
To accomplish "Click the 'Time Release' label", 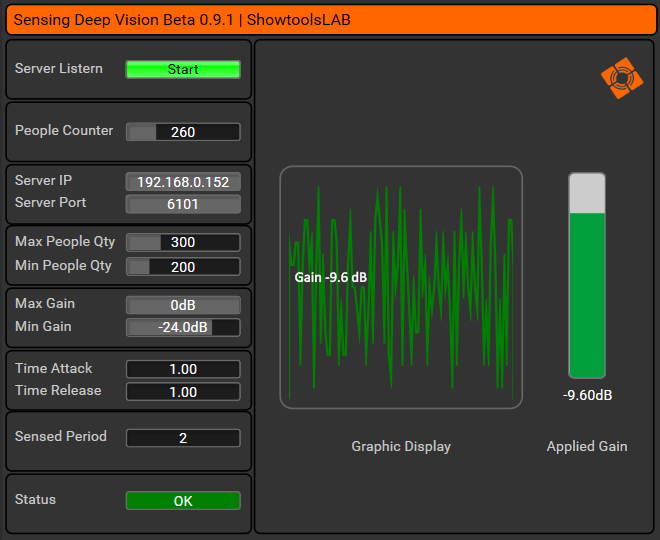I will [58, 390].
